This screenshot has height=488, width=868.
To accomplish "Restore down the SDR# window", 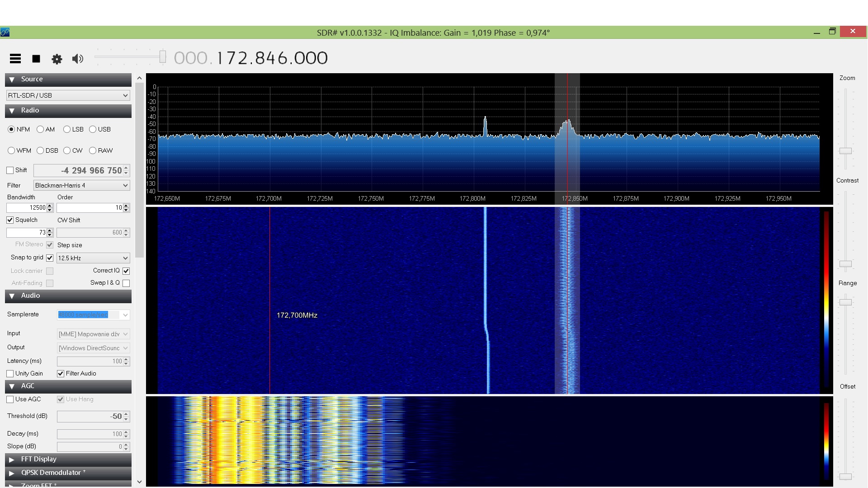I will click(832, 32).
